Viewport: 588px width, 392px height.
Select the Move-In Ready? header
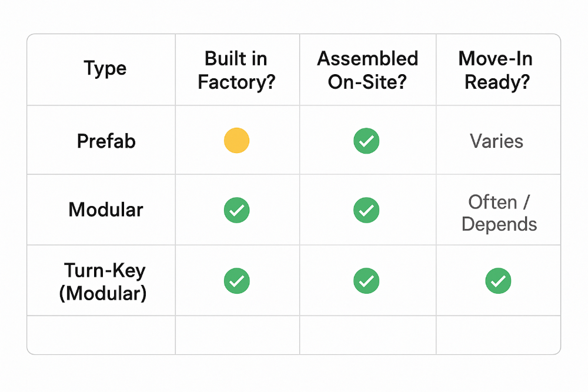[497, 70]
